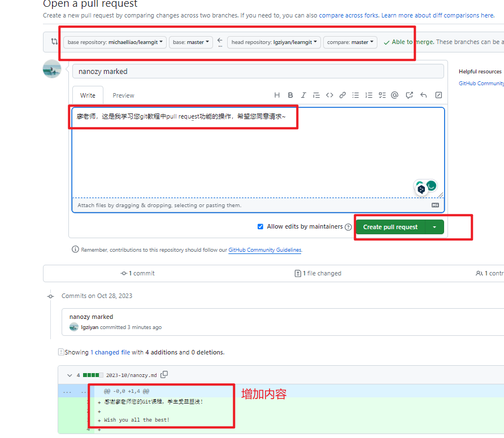
Task: Copy the file path 2023-10/nanozy.md
Action: click(164, 374)
